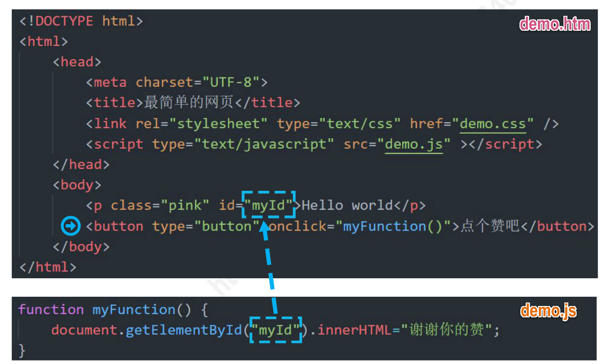
Task: Select the "text/css" type value
Action: (x=359, y=124)
